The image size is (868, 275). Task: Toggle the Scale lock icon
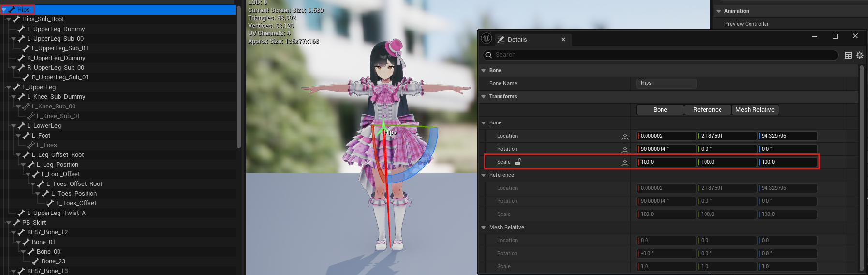(518, 162)
